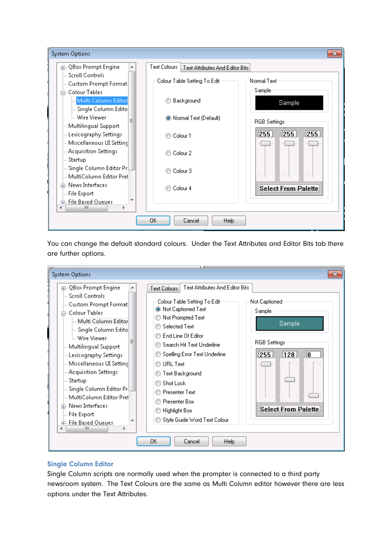Select the Presenter Box radio option
392x555 pixels.
click(158, 402)
